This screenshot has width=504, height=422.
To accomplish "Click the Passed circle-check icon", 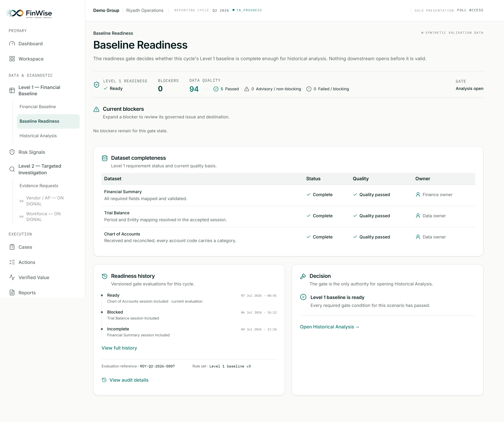I will [216, 89].
